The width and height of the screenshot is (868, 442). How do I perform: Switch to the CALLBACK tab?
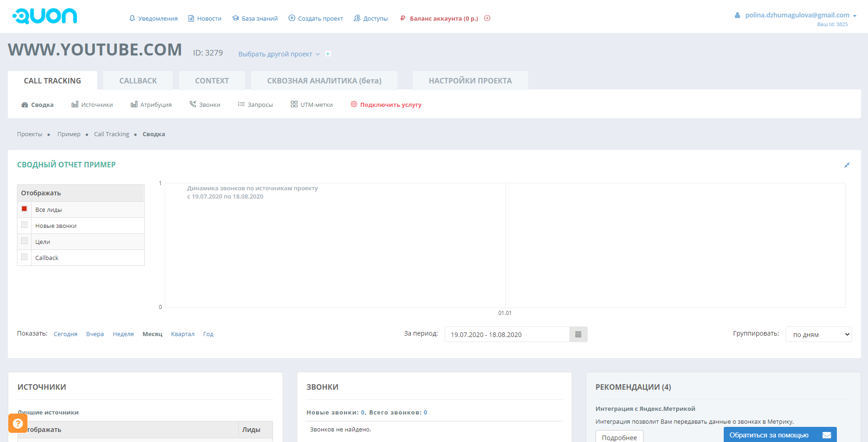[138, 81]
